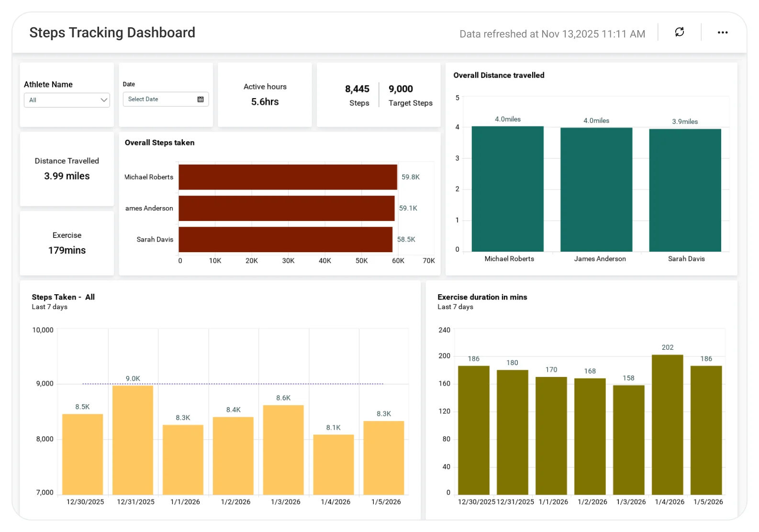Click the 59.1K steps data label
759x532 pixels.
(x=408, y=208)
